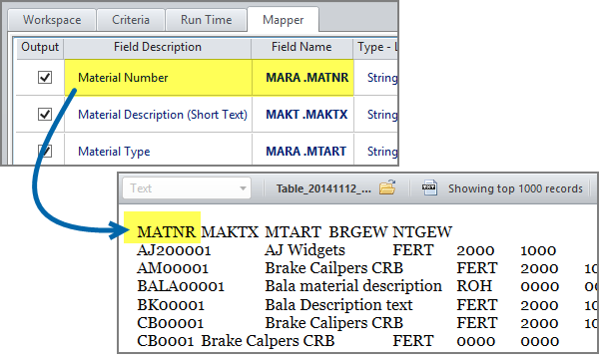Click the Field Name column header
The height and width of the screenshot is (364, 599).
[x=301, y=47]
